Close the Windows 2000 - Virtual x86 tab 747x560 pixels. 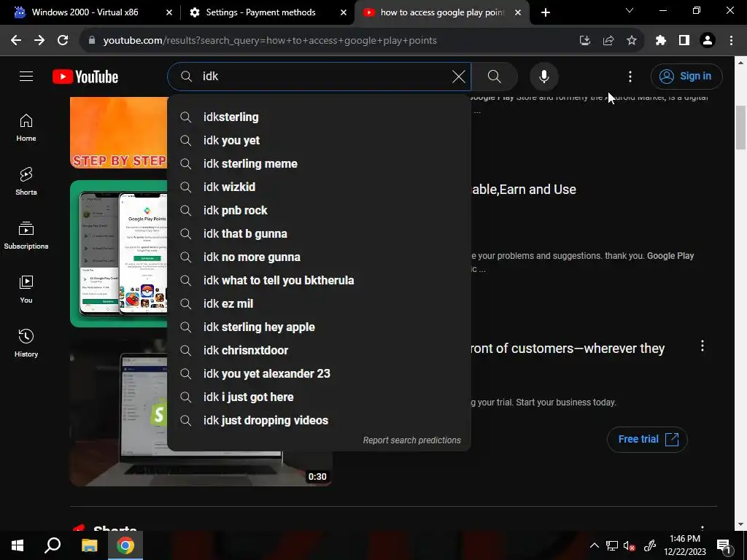coord(169,12)
